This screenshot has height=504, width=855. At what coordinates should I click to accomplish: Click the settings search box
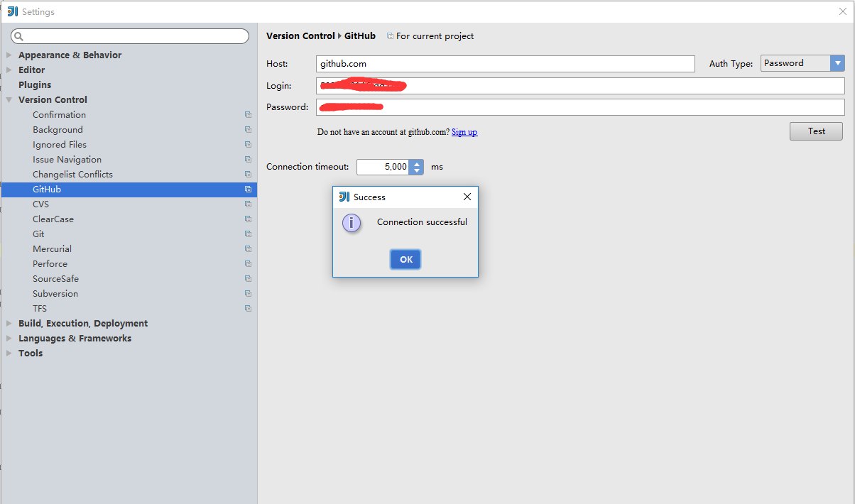coord(130,36)
